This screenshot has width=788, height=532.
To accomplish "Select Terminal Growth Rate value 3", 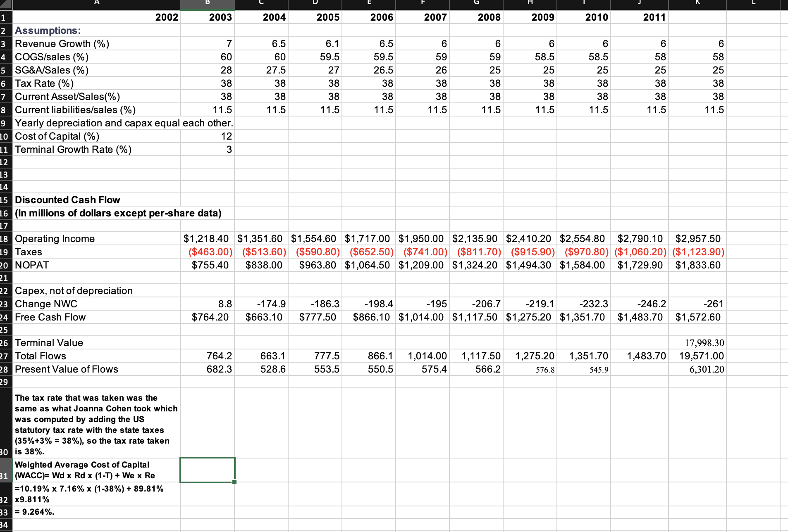I will tap(208, 150).
